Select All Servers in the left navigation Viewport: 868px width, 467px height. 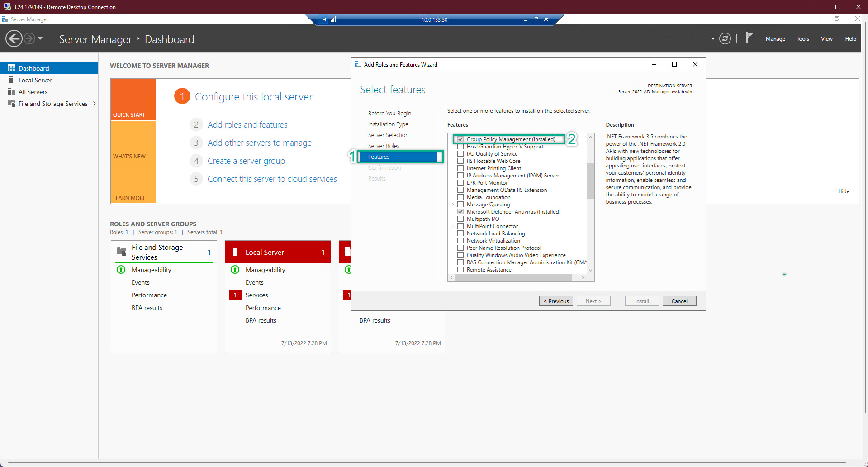pos(49,92)
